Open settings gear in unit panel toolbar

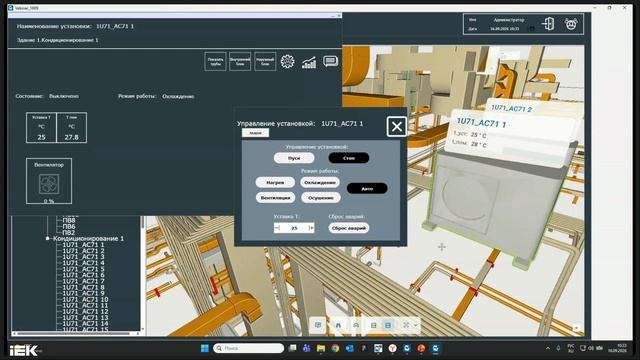pyautogui.click(x=287, y=62)
